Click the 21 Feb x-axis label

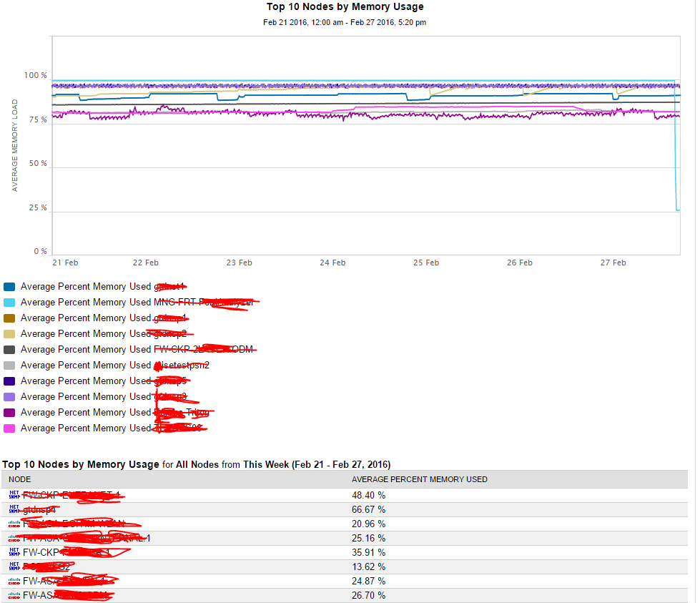coord(65,263)
